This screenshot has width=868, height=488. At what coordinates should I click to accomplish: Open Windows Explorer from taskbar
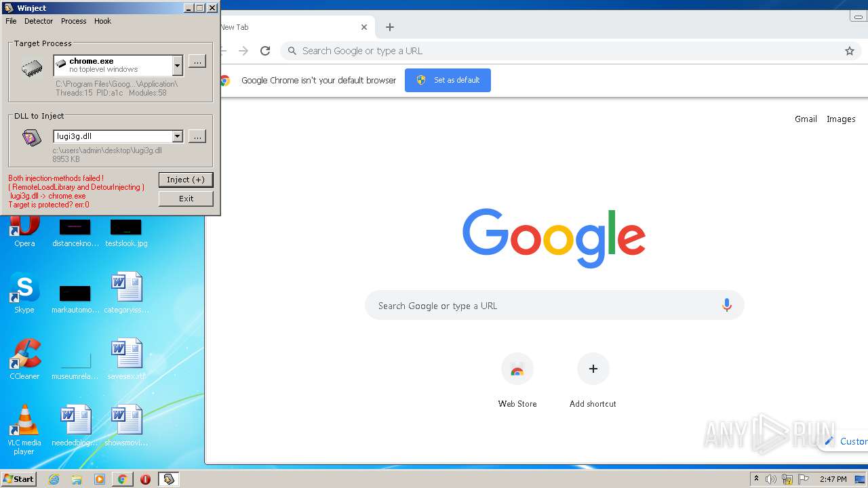point(77,479)
